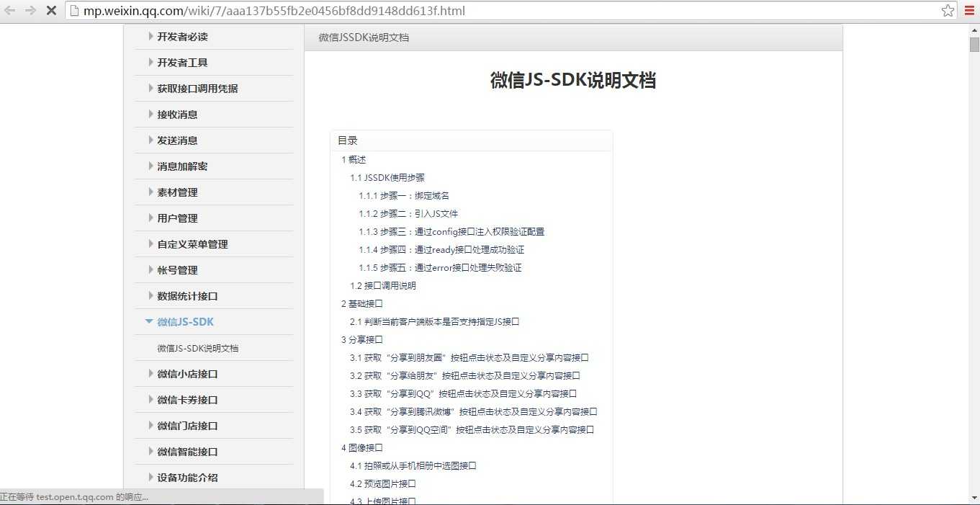Open 4.2 预览图片接口 link
Viewport: 980px width, 505px height.
pyautogui.click(x=383, y=484)
